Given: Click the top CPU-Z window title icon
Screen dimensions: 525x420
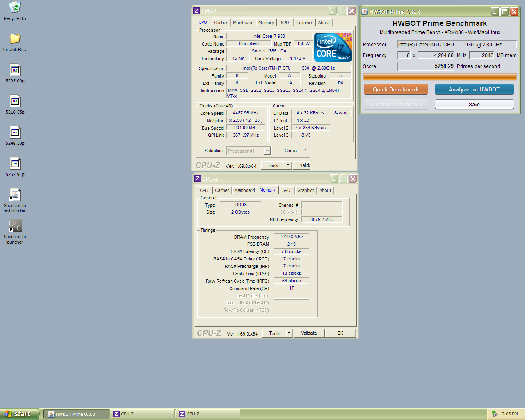Looking at the screenshot, I should tap(196, 11).
